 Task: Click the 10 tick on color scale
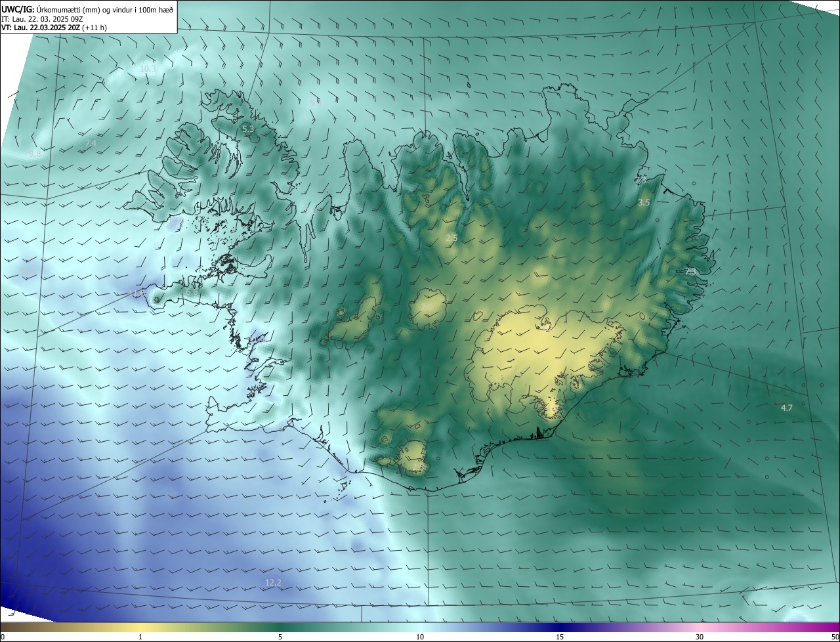pyautogui.click(x=420, y=637)
